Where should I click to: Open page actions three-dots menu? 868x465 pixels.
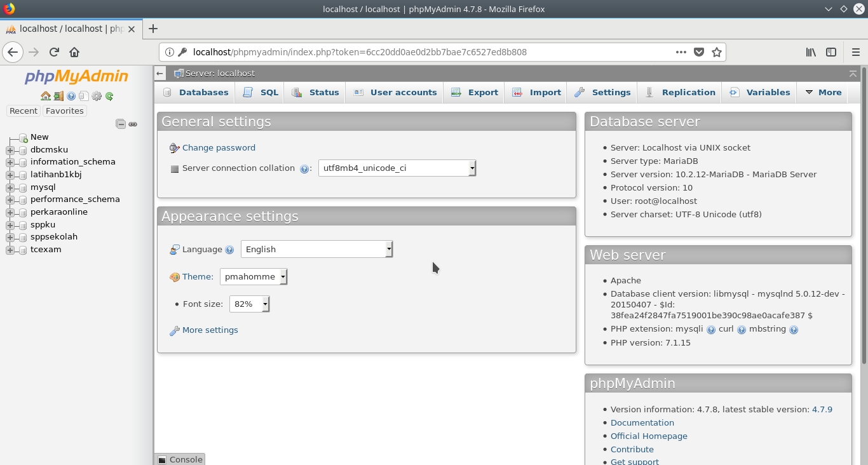681,52
